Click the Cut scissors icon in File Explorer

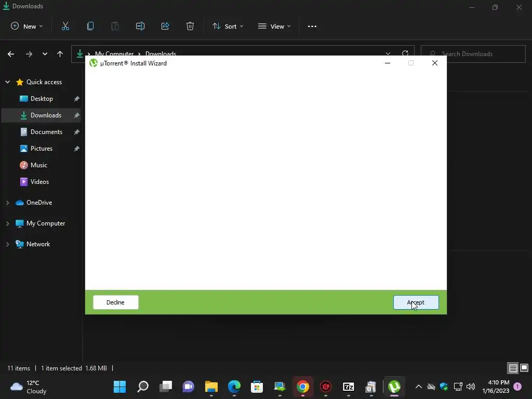tap(65, 26)
